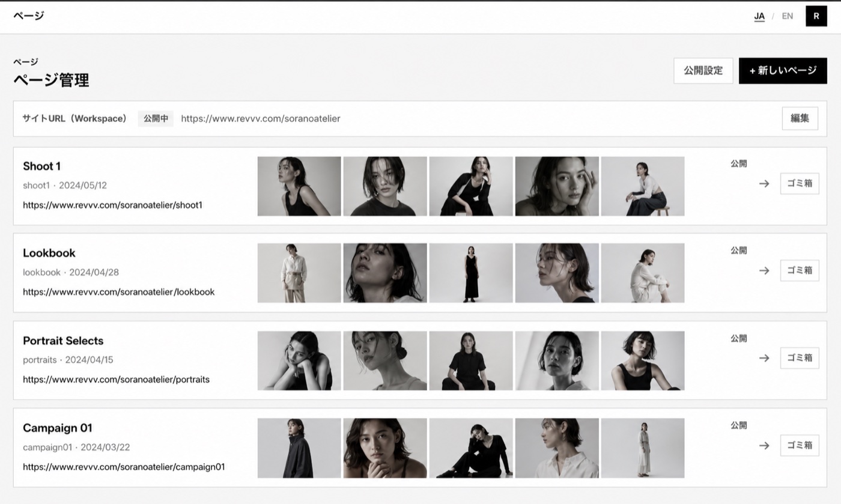Open the lookbook page URL link
Viewport: 841px width, 504px height.
(x=119, y=292)
